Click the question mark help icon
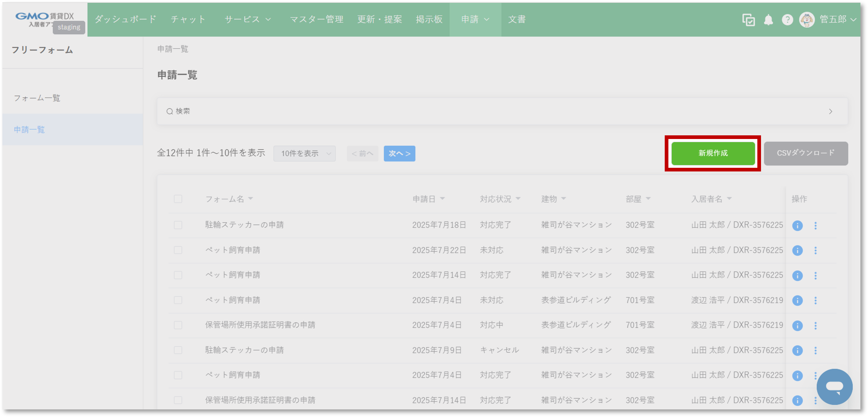868x417 pixels. point(787,20)
